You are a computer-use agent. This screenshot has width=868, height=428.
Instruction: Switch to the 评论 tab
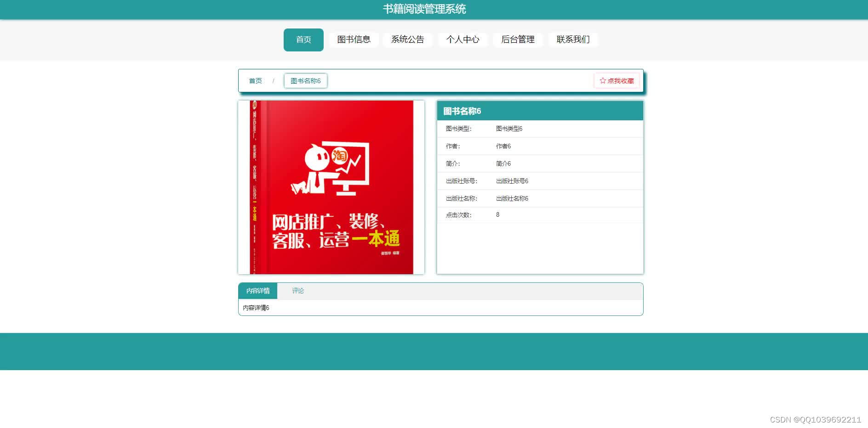tap(298, 290)
